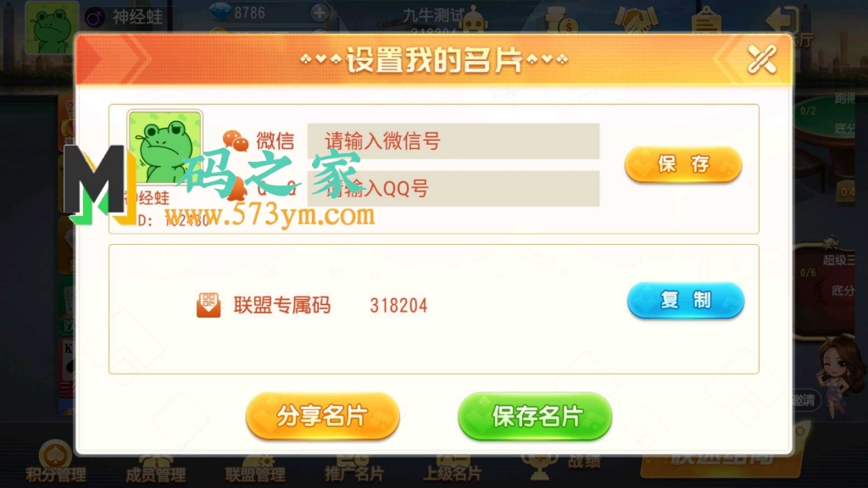Click the blue 复制 button
The width and height of the screenshot is (868, 488).
tap(685, 301)
